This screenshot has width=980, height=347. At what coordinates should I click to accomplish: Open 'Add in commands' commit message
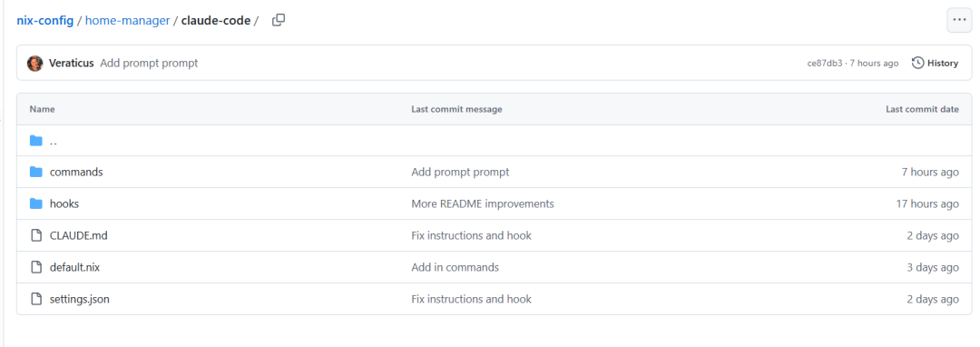tap(455, 268)
